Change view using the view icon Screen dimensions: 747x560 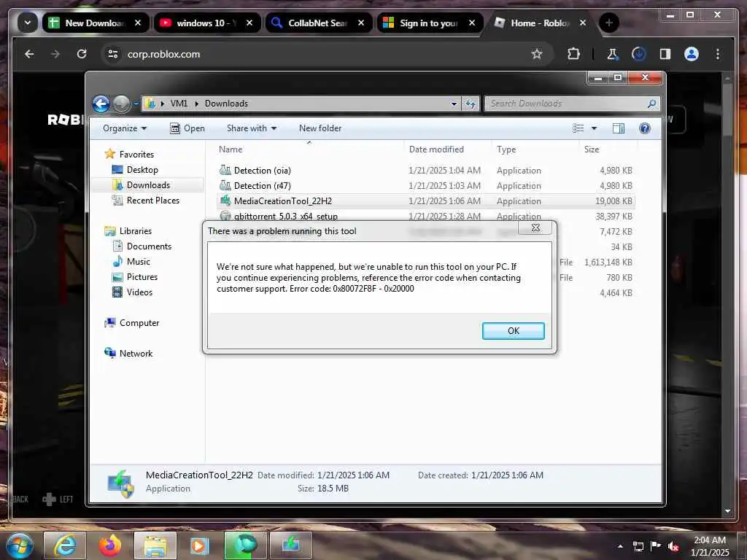(578, 128)
